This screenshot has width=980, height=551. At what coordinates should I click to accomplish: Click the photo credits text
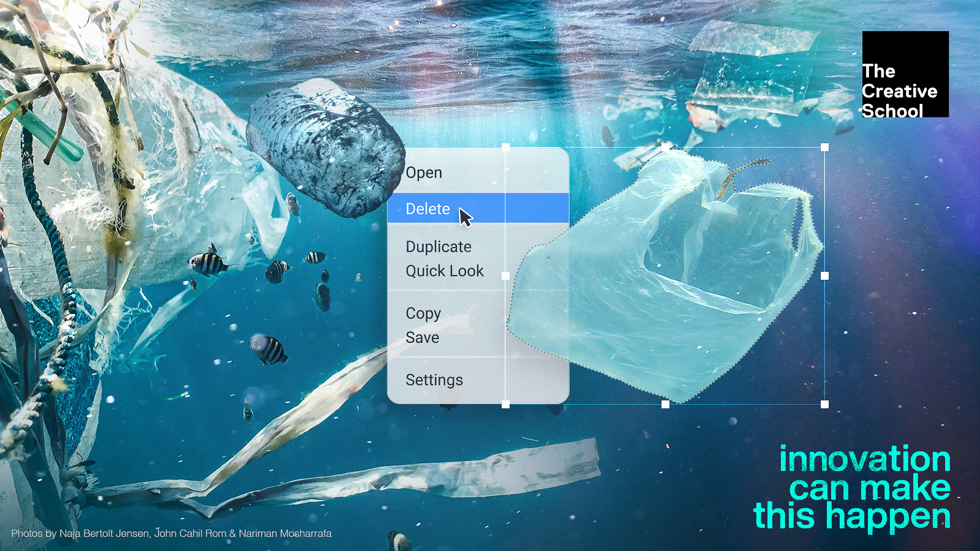tap(171, 533)
